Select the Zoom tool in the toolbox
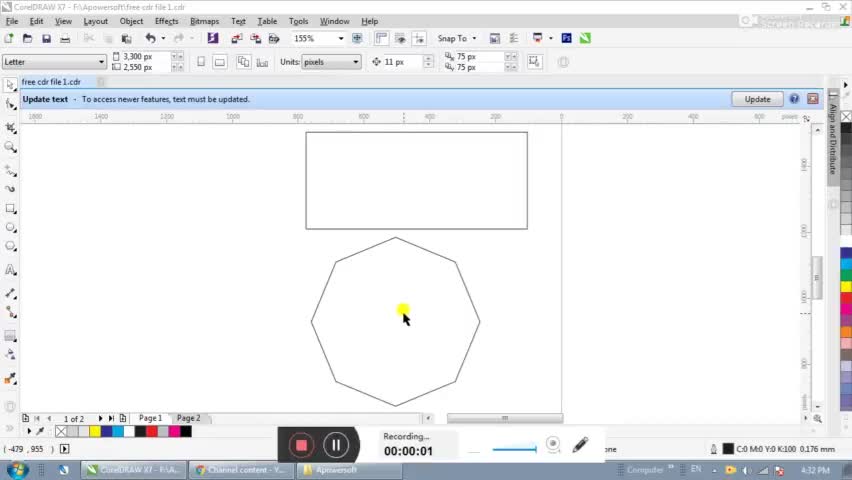This screenshot has width=852, height=480. click(x=11, y=147)
